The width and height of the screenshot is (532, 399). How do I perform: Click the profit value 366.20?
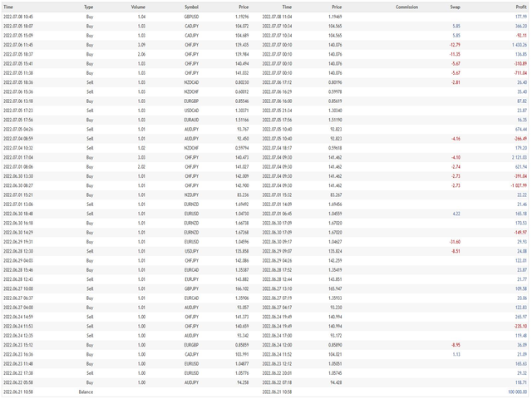coord(521,26)
